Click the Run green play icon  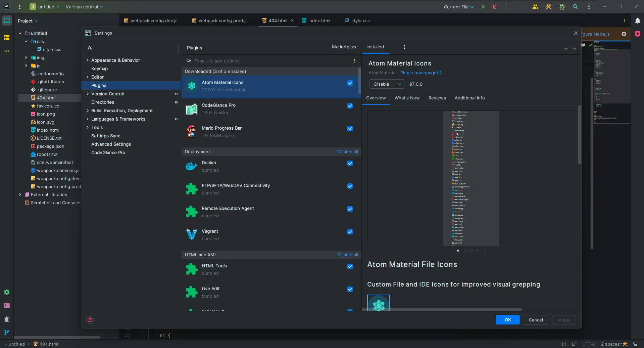483,7
